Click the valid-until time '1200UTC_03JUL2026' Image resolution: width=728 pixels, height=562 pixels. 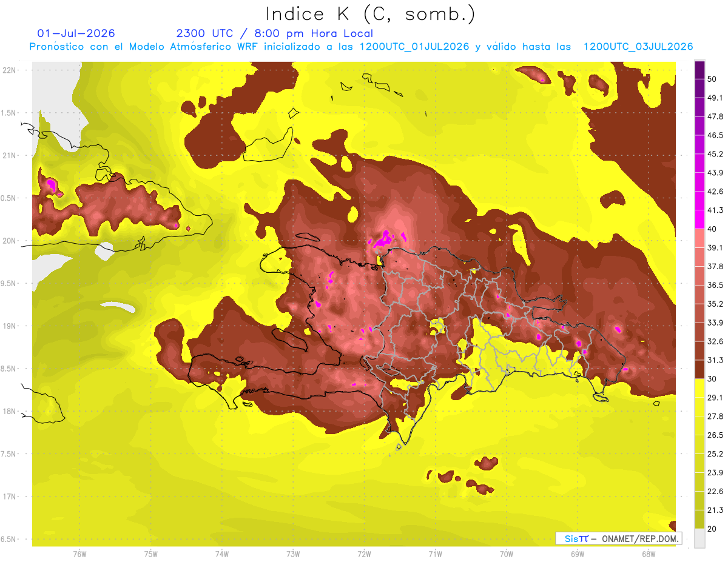(x=638, y=47)
